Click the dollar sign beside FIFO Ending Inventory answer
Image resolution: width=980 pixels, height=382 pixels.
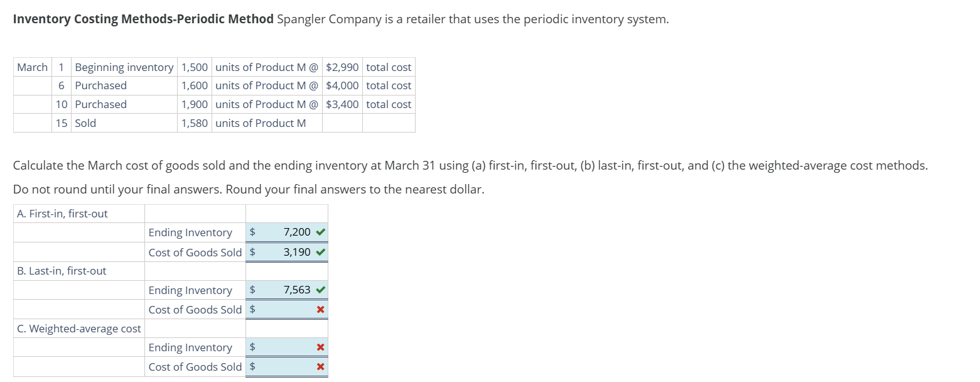tap(252, 232)
